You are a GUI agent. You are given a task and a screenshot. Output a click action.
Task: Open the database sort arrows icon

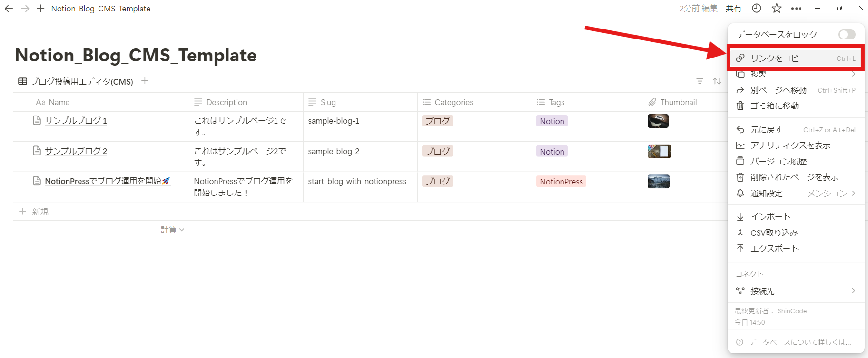[x=717, y=81]
